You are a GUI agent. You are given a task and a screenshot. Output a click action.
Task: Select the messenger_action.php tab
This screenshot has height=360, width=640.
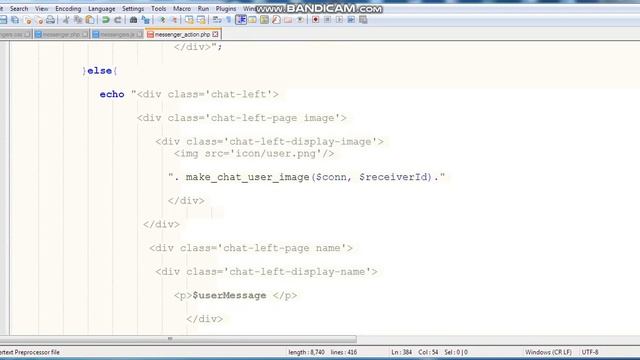pyautogui.click(x=183, y=35)
